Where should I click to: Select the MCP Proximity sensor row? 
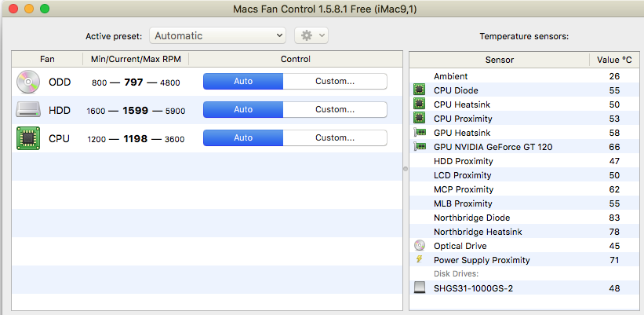(x=525, y=189)
